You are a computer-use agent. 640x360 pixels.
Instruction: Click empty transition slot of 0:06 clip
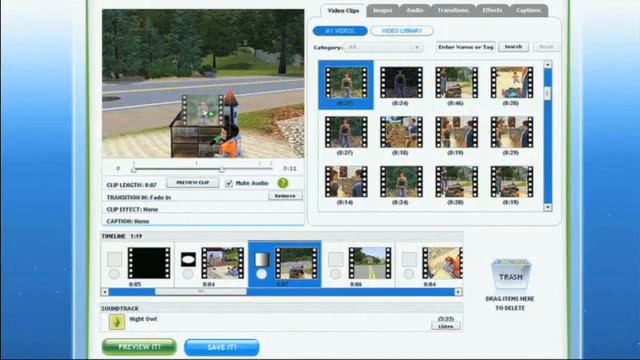tap(336, 259)
